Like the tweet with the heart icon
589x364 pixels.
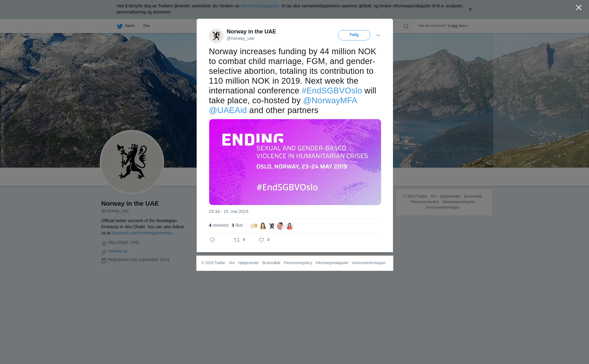261,240
